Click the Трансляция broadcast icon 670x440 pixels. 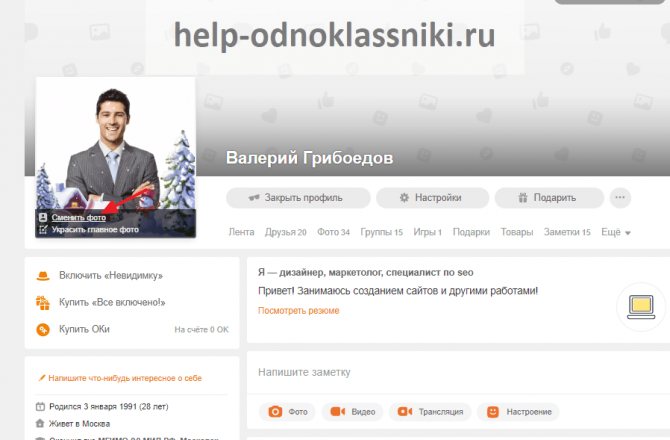pos(405,412)
